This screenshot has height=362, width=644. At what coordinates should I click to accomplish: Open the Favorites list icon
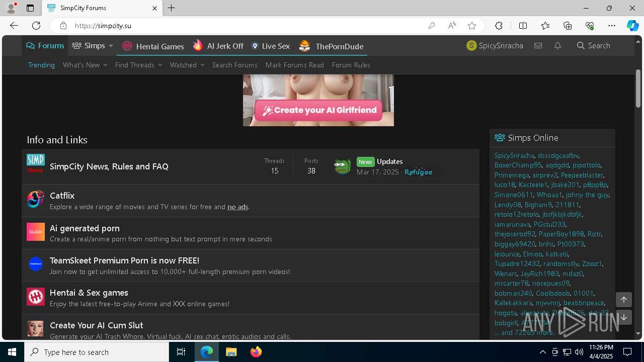[x=545, y=26]
